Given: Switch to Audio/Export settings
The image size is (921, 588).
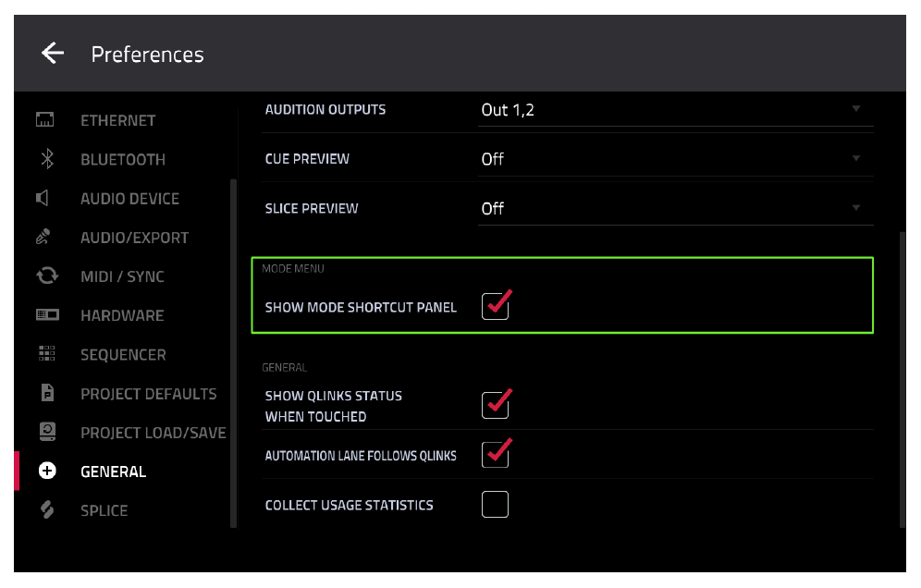Looking at the screenshot, I should pos(134,238).
